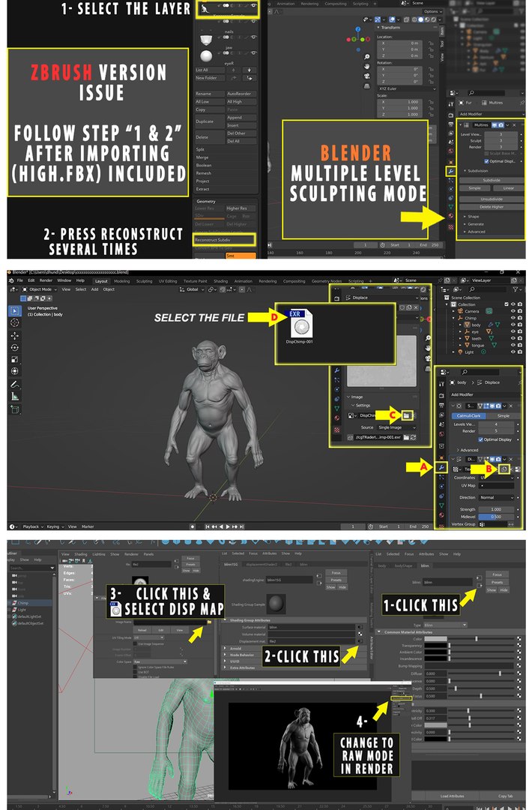This screenshot has width=532, height=810.
Task: Select the Add Cube tool in Blender's left toolbar
Action: pyautogui.click(x=14, y=410)
